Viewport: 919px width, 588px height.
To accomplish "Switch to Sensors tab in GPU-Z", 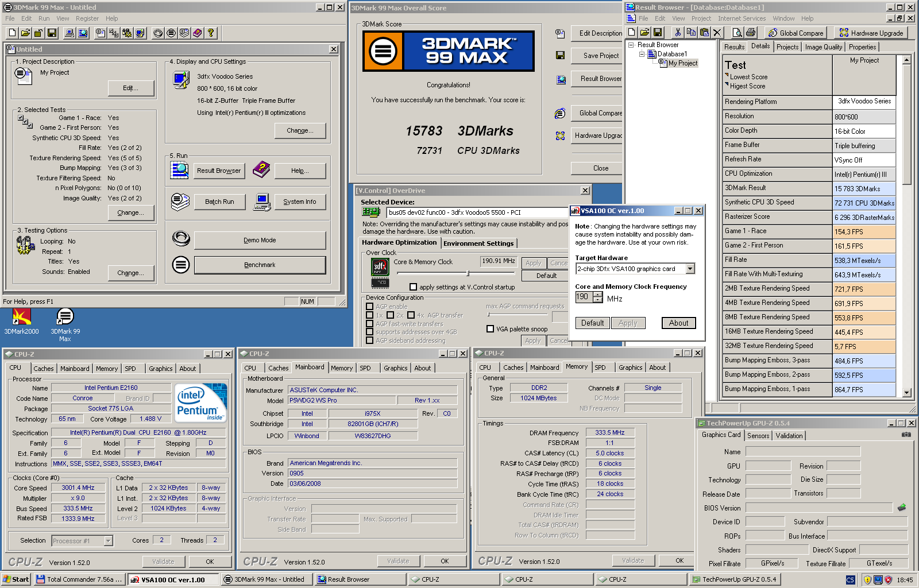I will pyautogui.click(x=758, y=436).
